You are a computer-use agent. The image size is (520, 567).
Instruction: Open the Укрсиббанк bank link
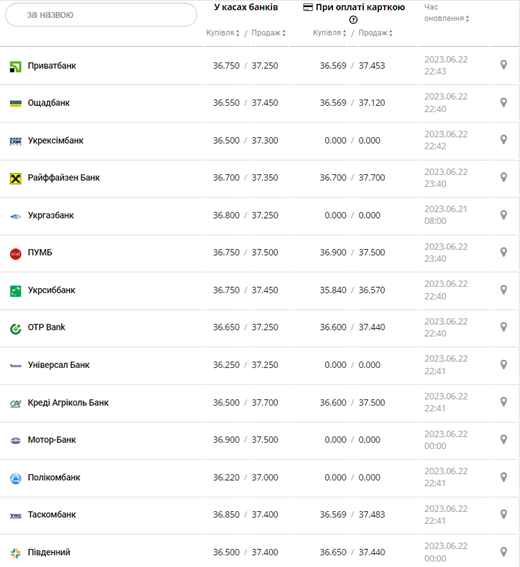point(51,290)
